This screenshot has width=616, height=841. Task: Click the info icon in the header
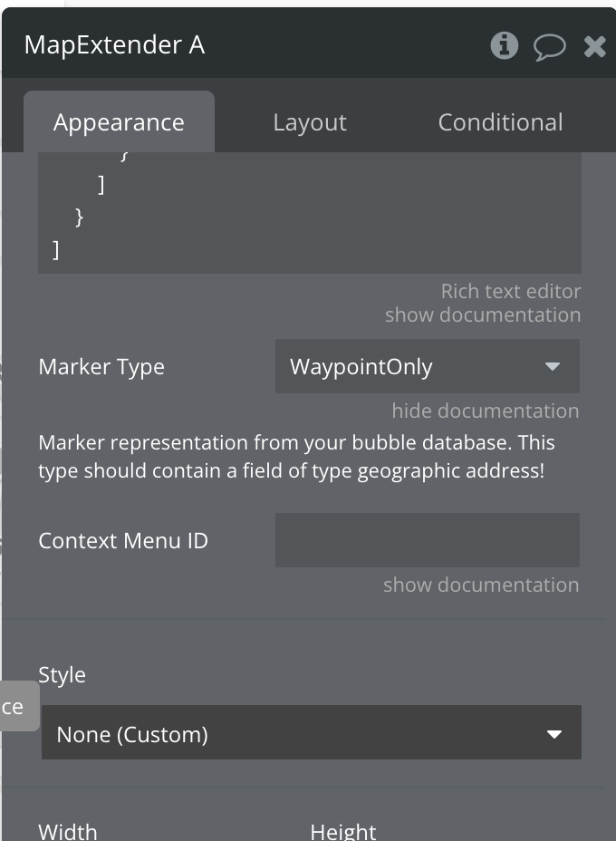(x=505, y=45)
